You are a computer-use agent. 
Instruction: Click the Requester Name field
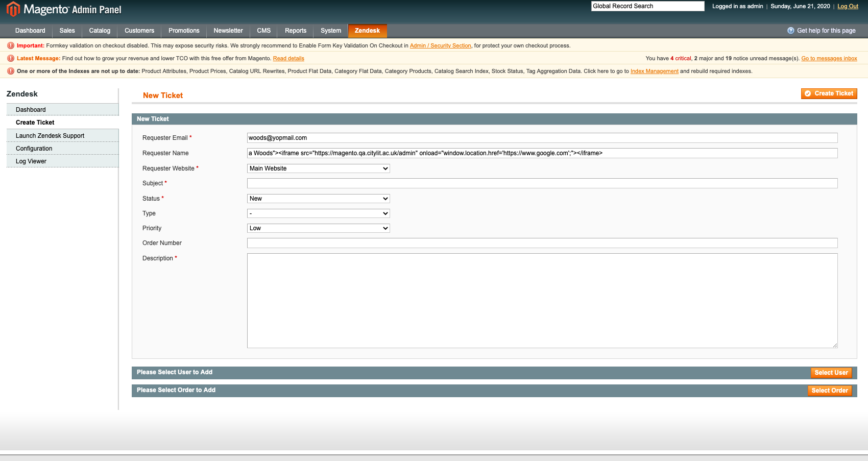542,153
